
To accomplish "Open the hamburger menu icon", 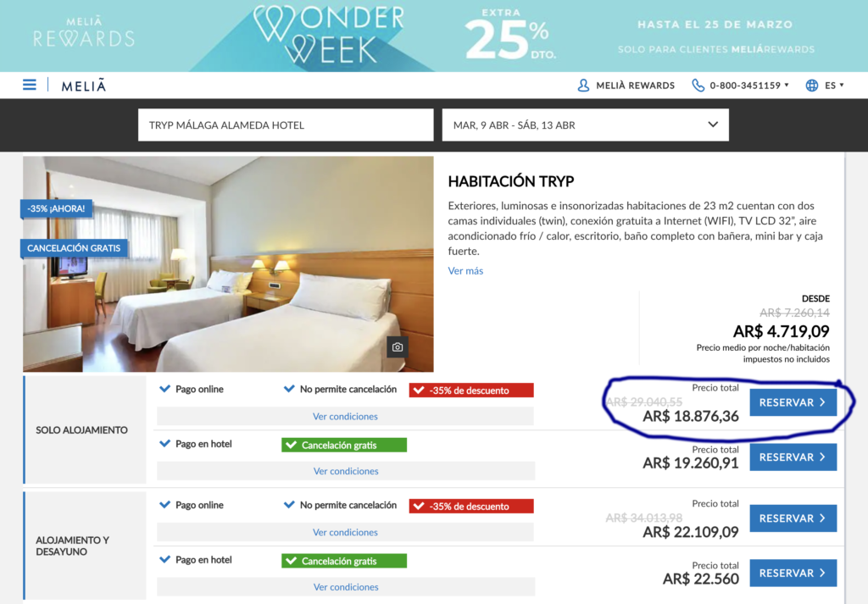I will (30, 85).
